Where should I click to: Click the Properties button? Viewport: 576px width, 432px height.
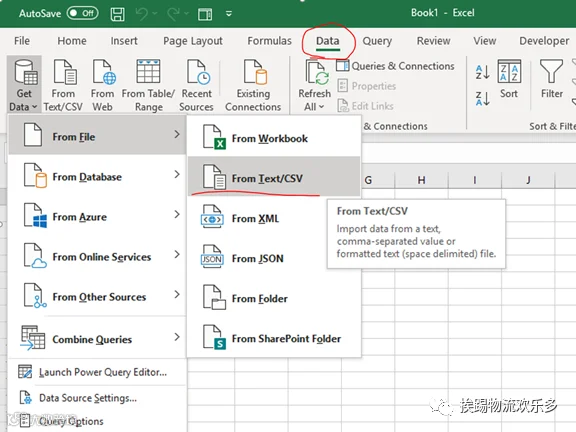pyautogui.click(x=366, y=86)
